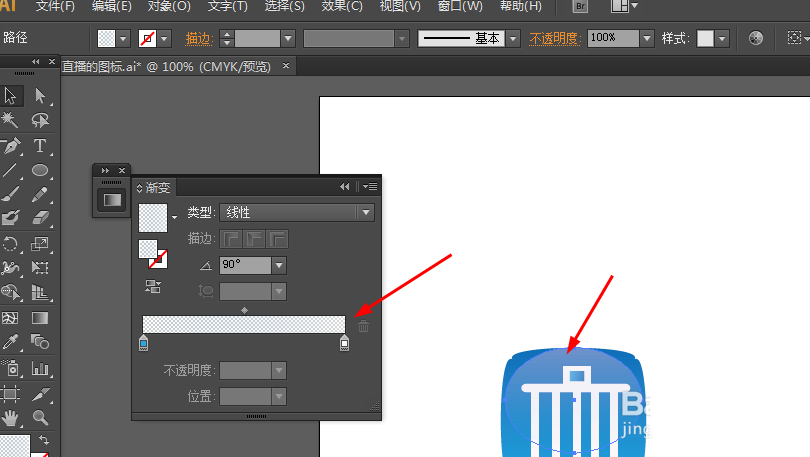
Task: Select the left blue gradient stop
Action: pyautogui.click(x=144, y=343)
